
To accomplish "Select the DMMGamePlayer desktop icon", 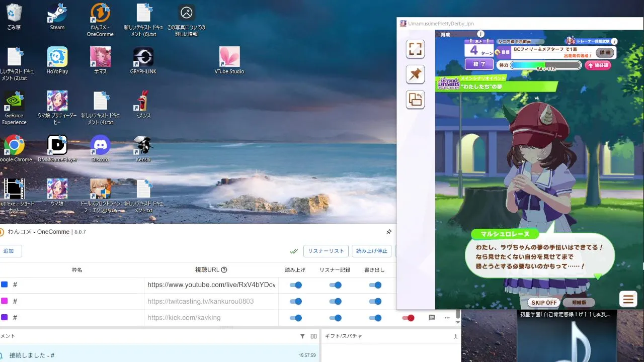I will point(57,149).
